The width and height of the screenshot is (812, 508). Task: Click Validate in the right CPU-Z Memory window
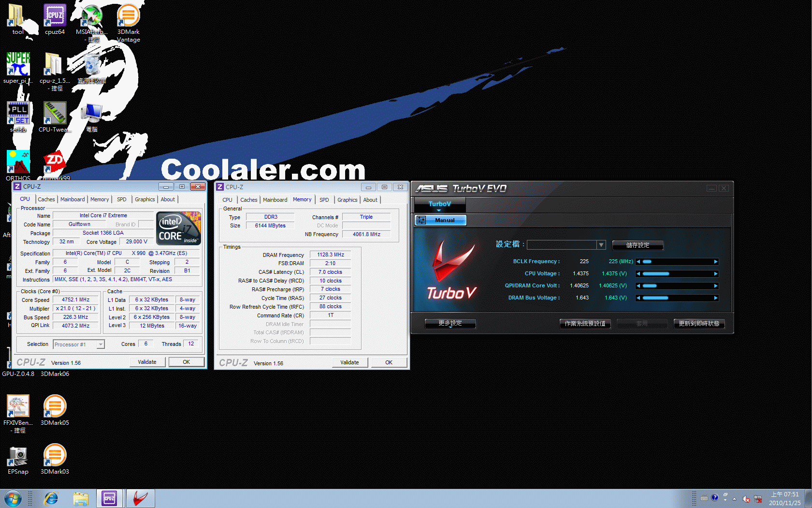(x=350, y=362)
